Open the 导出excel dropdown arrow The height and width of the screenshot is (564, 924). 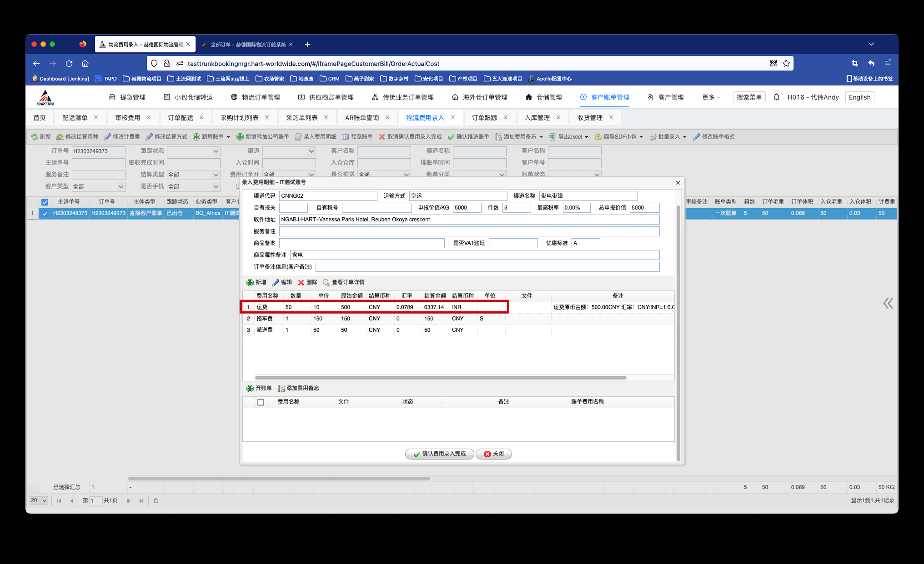[587, 137]
